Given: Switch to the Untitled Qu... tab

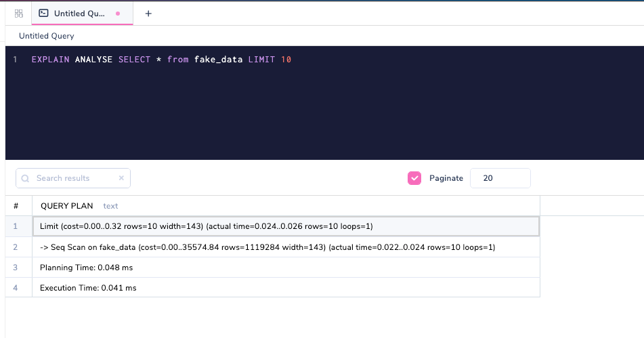Looking at the screenshot, I should pyautogui.click(x=80, y=13).
